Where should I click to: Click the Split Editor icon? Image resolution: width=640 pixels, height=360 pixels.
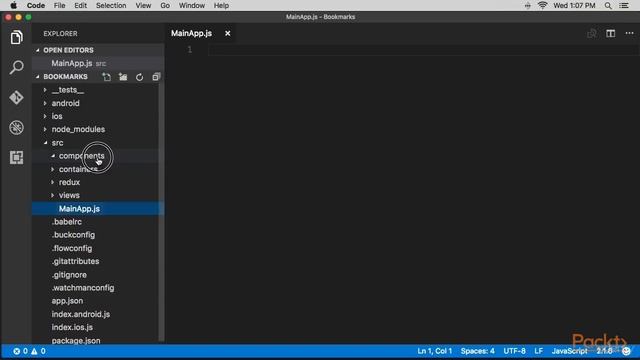[611, 33]
